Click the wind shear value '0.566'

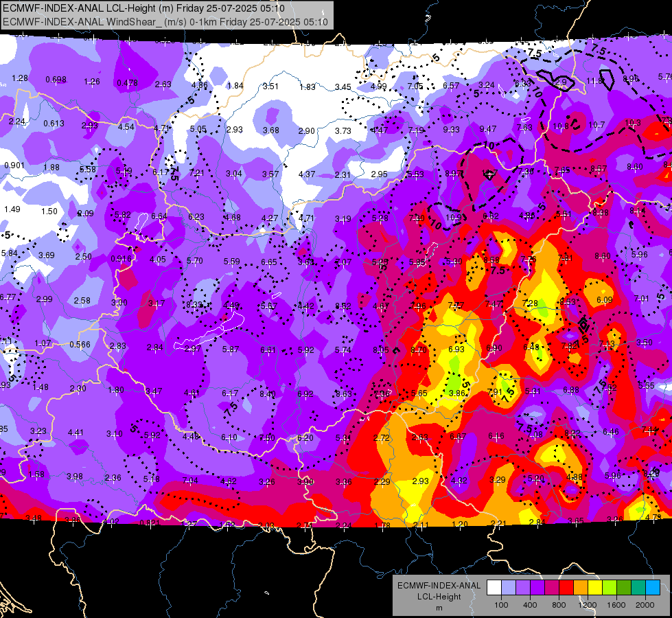pos(80,345)
